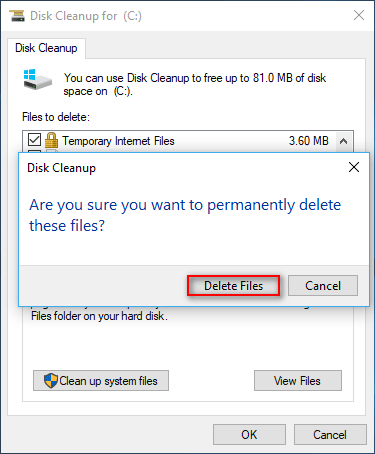The width and height of the screenshot is (375, 454).
Task: Click the Disk Cleanup dialog title text
Action: 62,168
